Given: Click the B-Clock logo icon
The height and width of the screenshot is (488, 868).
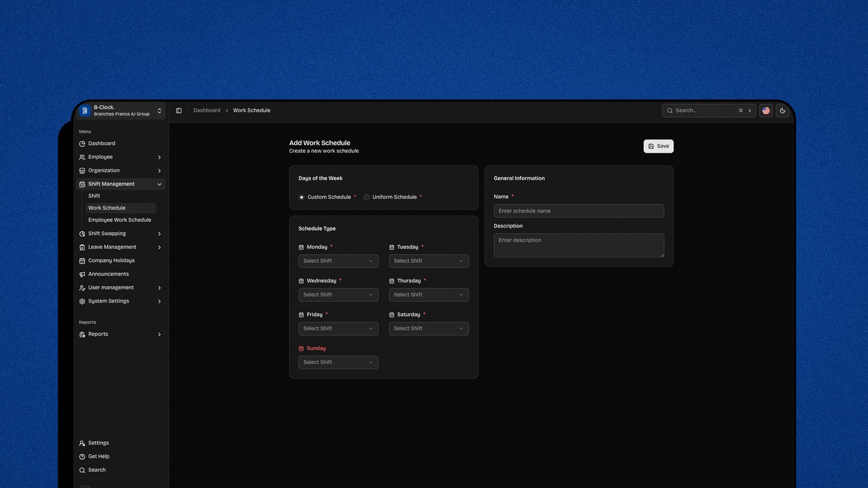Looking at the screenshot, I should tap(85, 111).
